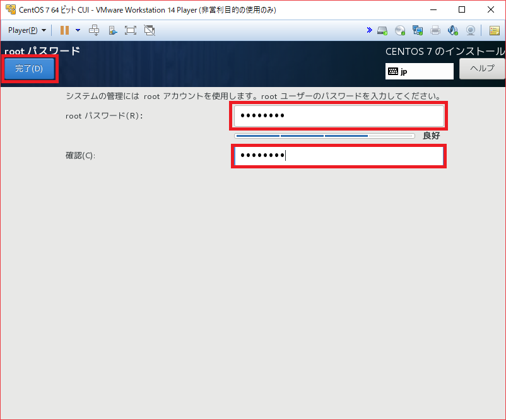The width and height of the screenshot is (506, 420).
Task: Open the message log notes icon
Action: point(494,30)
